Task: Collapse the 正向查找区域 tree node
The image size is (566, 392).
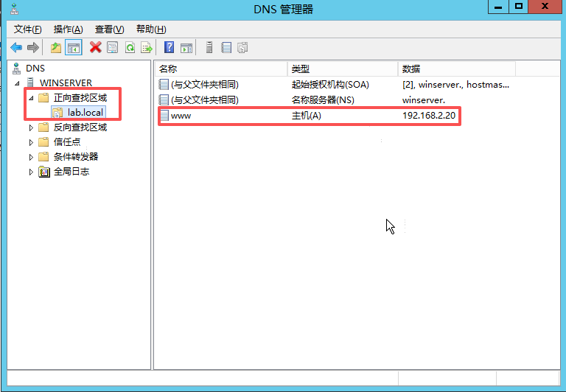Action: coord(31,98)
